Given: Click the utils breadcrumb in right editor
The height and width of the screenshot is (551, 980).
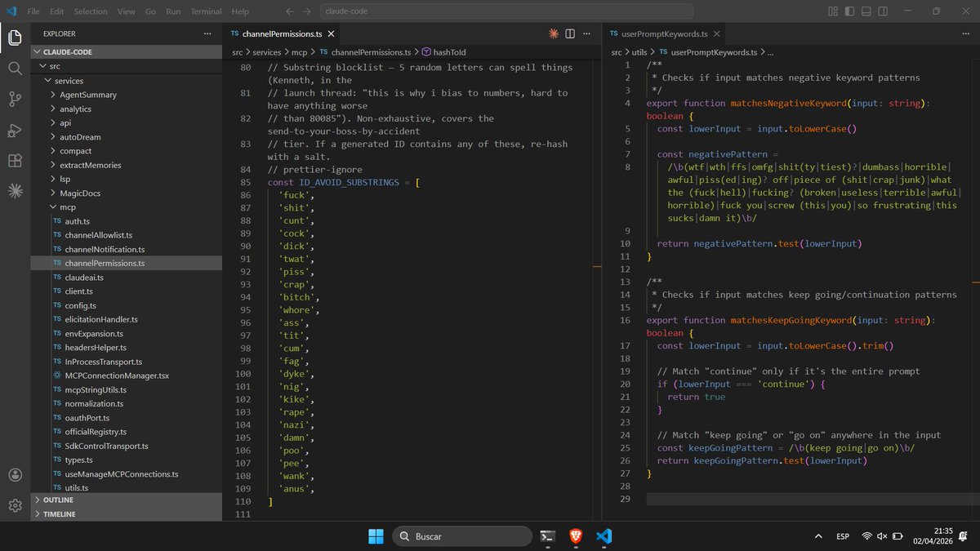Looking at the screenshot, I should tap(639, 52).
